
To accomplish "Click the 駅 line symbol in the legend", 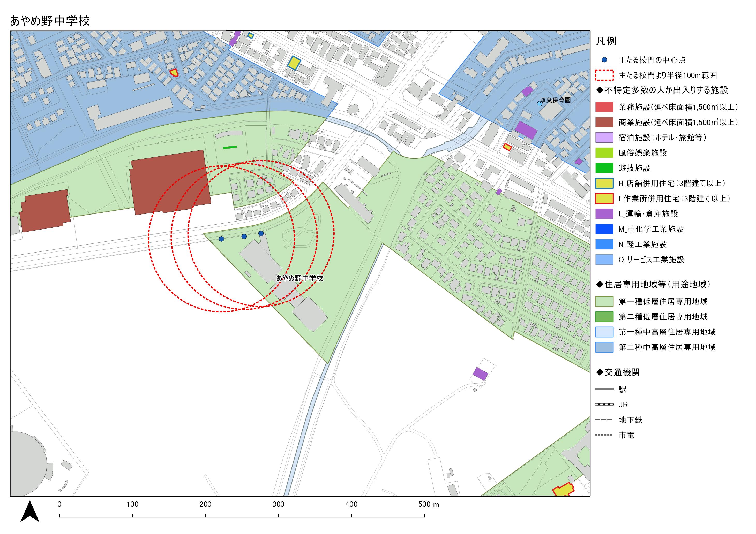I will tap(604, 389).
